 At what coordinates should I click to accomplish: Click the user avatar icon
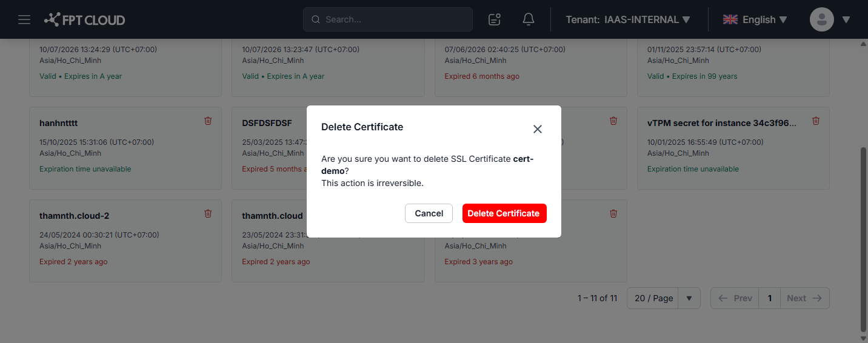coord(822,19)
